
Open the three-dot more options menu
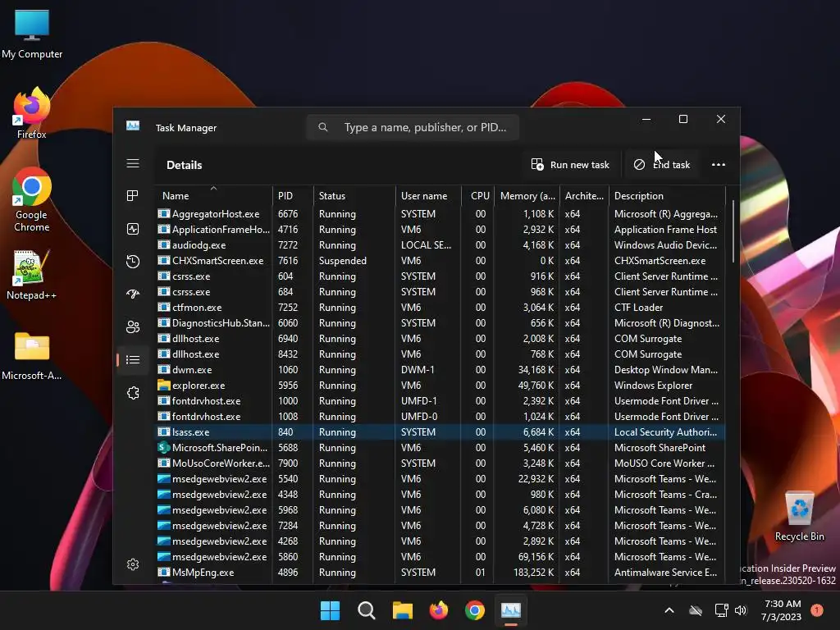[719, 164]
